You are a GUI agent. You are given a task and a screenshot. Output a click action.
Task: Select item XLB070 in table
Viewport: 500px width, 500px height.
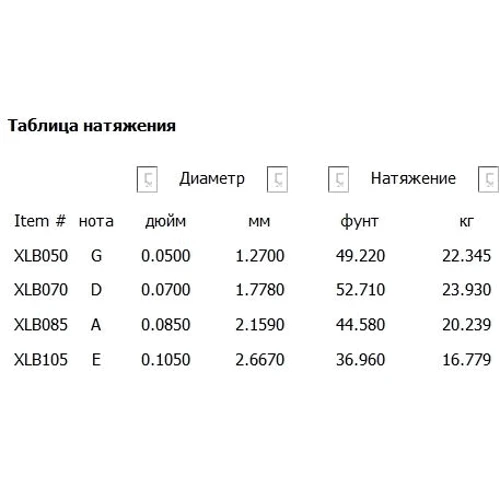pos(41,290)
